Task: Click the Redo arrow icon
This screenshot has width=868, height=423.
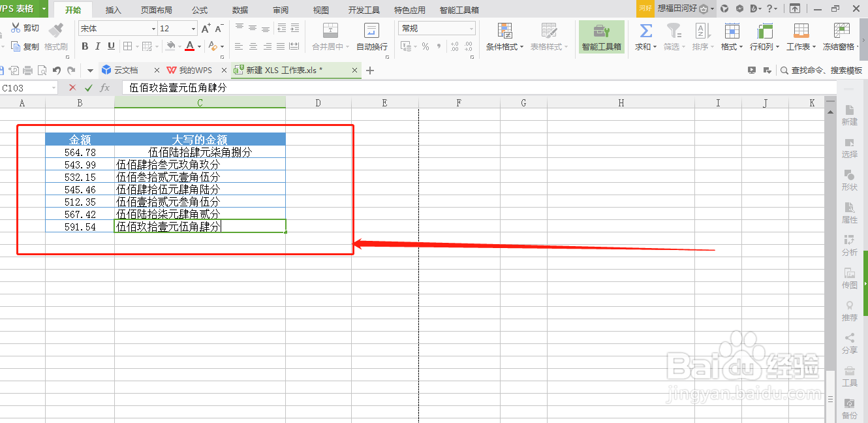Action: pyautogui.click(x=71, y=70)
